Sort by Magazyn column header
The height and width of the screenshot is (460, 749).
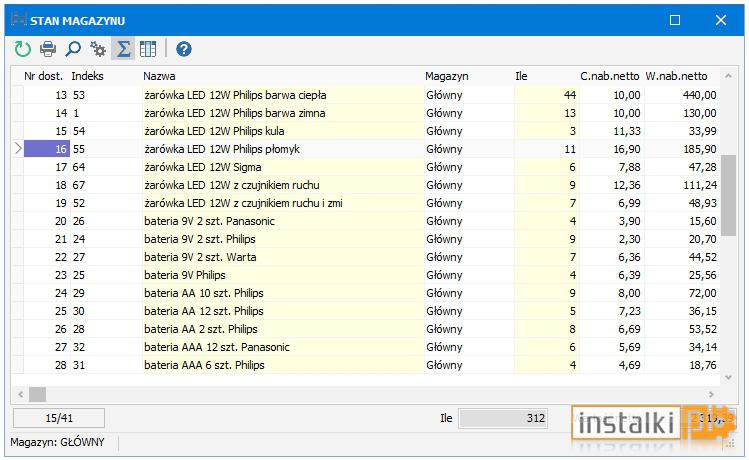click(x=447, y=76)
